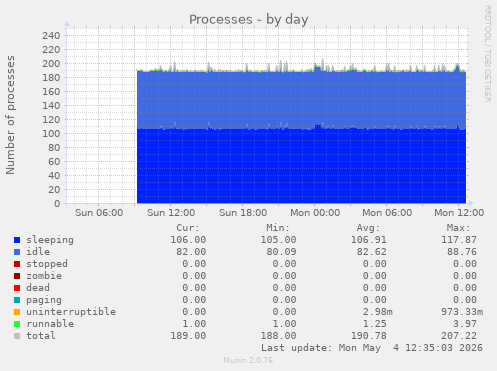The image size is (497, 371).
Task: Click the 'Processes - by day' title
Action: click(x=249, y=19)
